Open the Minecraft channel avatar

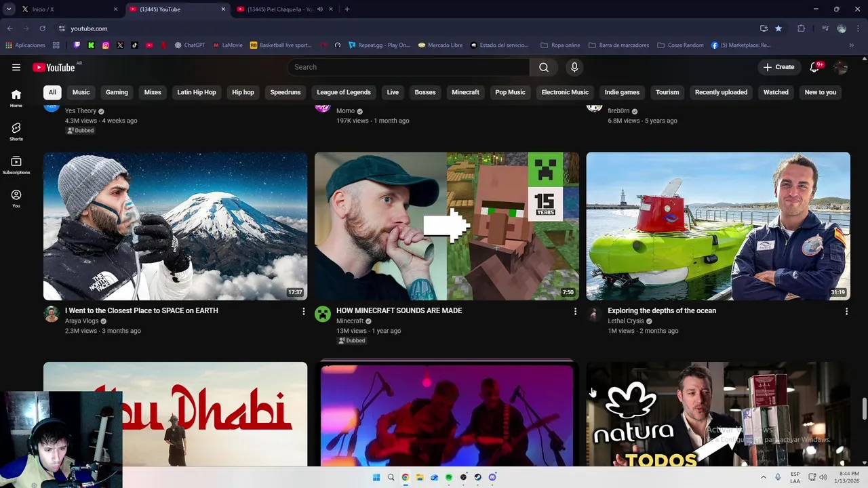click(x=323, y=314)
